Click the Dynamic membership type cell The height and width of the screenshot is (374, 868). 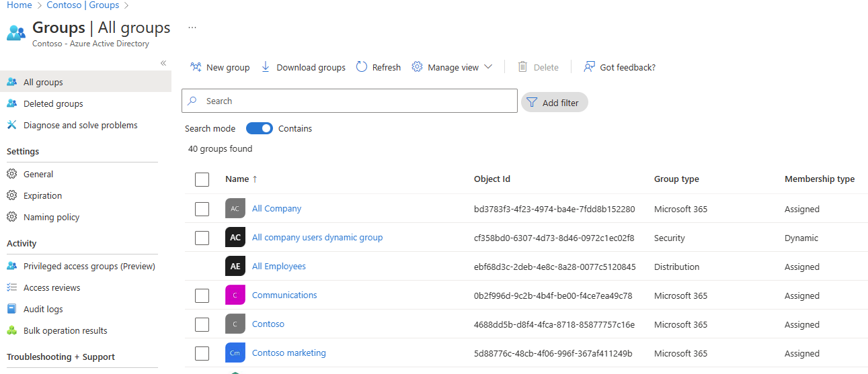(801, 238)
